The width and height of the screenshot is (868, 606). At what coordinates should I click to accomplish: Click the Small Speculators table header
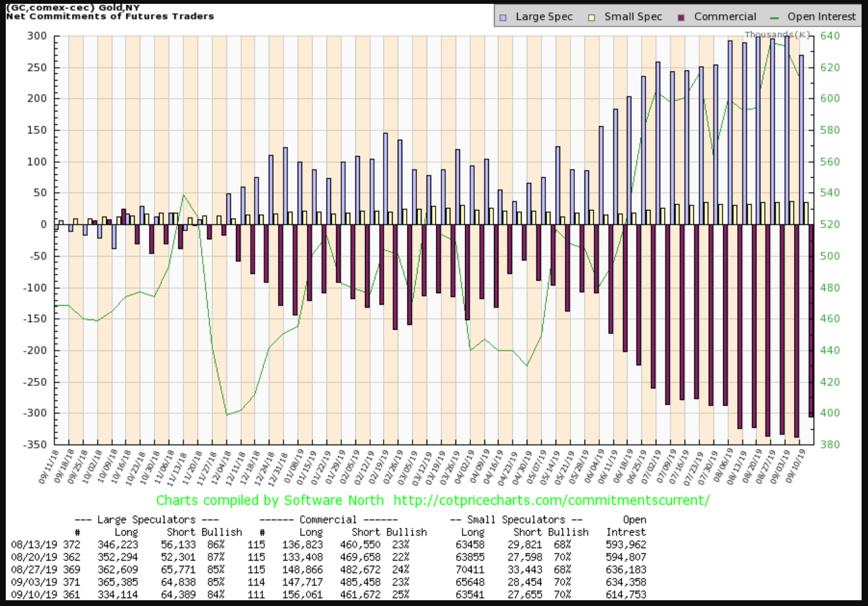(516, 519)
